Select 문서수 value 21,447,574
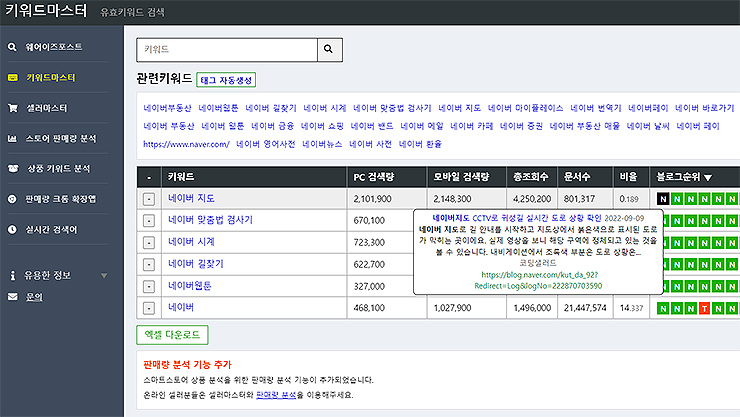Image resolution: width=740 pixels, height=417 pixels. coord(585,308)
